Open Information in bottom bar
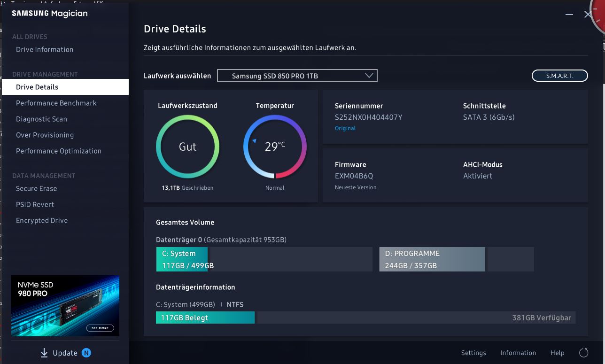The image size is (605, 364). pyautogui.click(x=518, y=353)
